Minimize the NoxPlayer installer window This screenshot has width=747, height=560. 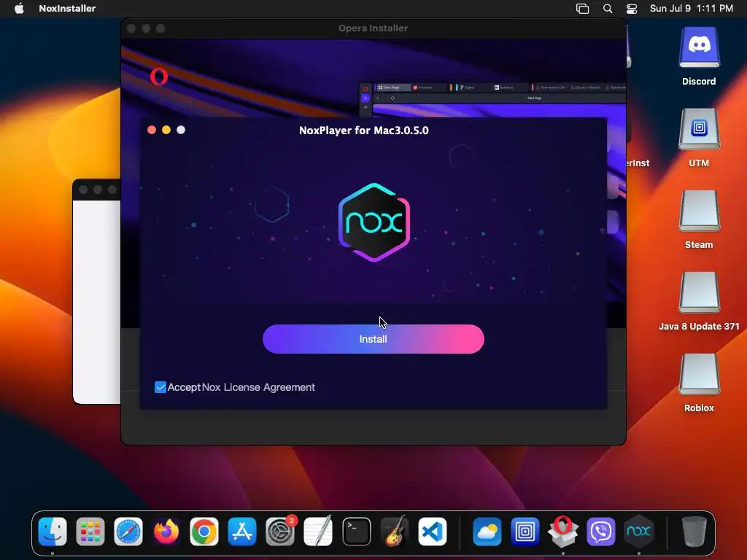[166, 130]
